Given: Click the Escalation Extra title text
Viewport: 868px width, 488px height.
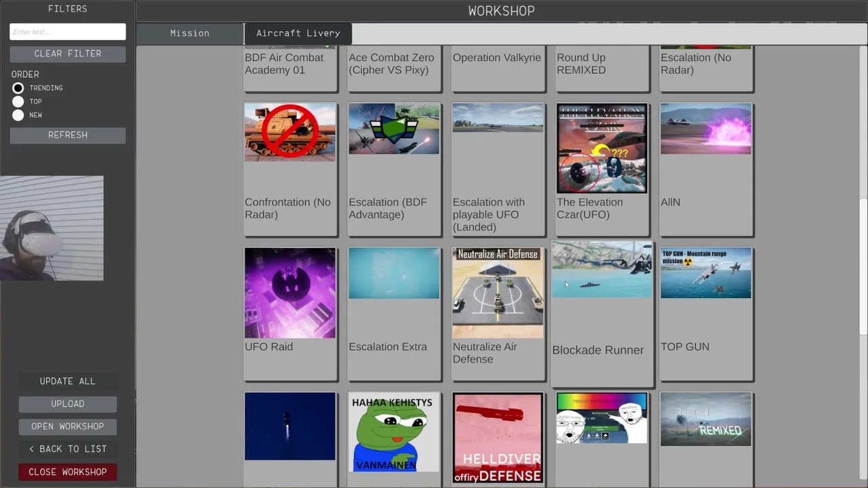Looking at the screenshot, I should point(388,347).
